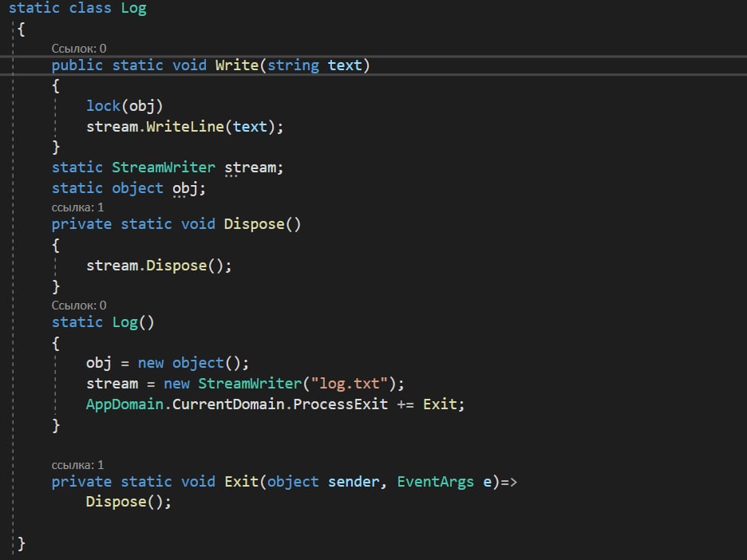Click StreamWriter in 'new StreamWriter("log.txt")'
The height and width of the screenshot is (560, 747).
click(x=250, y=384)
